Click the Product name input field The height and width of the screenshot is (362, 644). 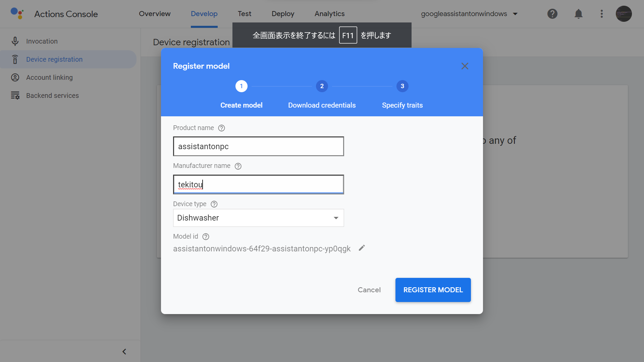258,146
